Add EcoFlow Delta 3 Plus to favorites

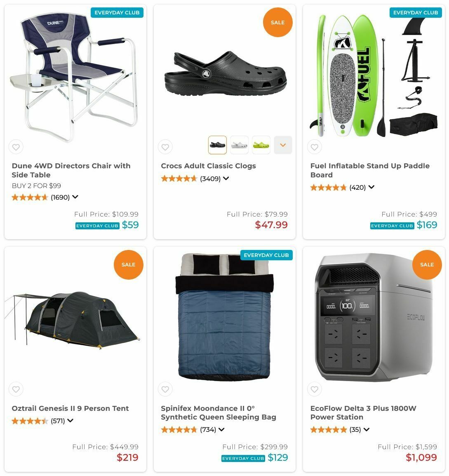click(315, 389)
